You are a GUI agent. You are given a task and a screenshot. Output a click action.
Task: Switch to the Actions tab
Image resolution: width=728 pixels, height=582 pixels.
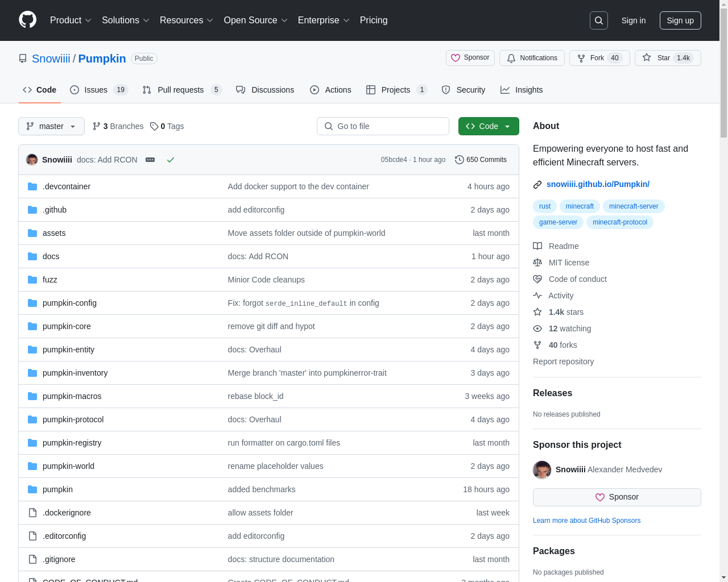pyautogui.click(x=330, y=90)
